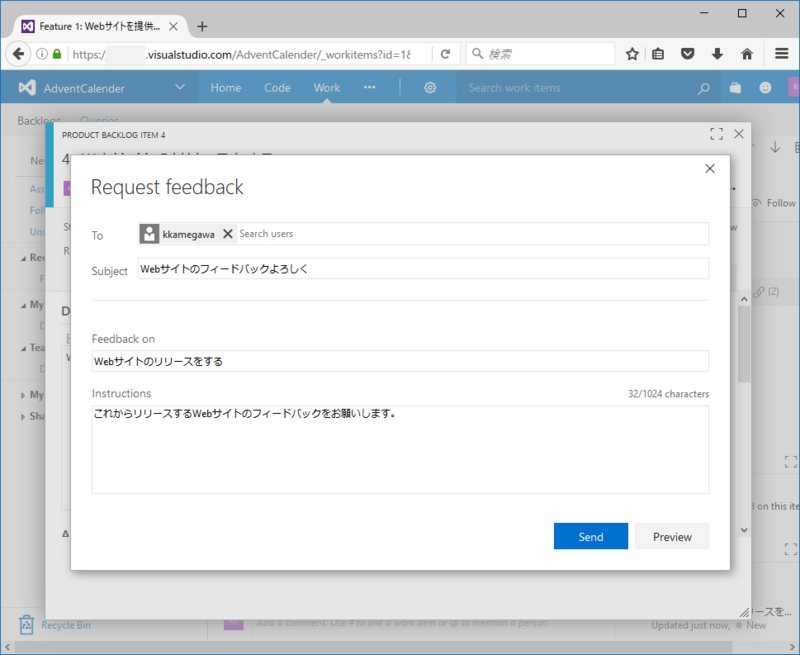Click the work item pane scroll down arrow
This screenshot has width=800, height=655.
click(x=744, y=530)
